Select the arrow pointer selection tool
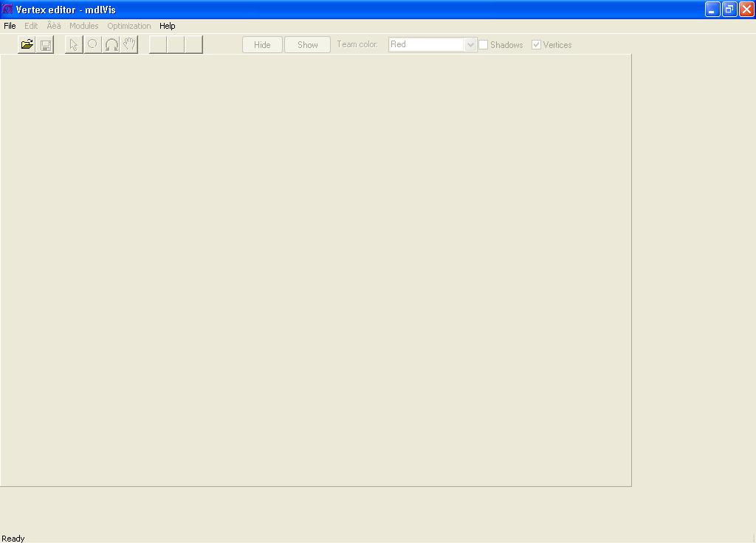Viewport: 756px width, 543px height. pyautogui.click(x=74, y=45)
